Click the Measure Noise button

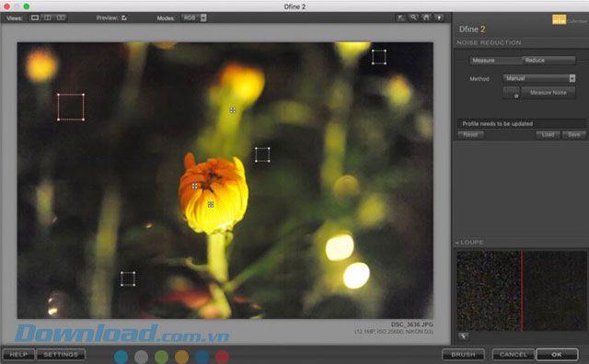coord(549,93)
